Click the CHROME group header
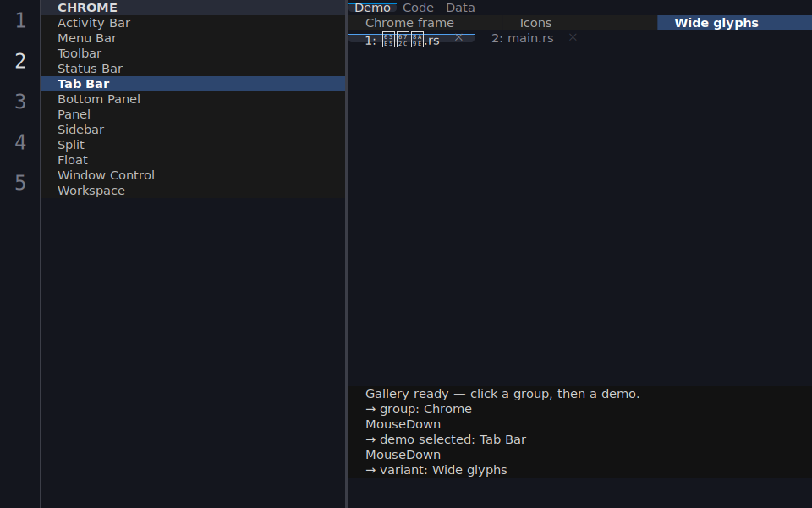The height and width of the screenshot is (508, 812). [x=193, y=8]
